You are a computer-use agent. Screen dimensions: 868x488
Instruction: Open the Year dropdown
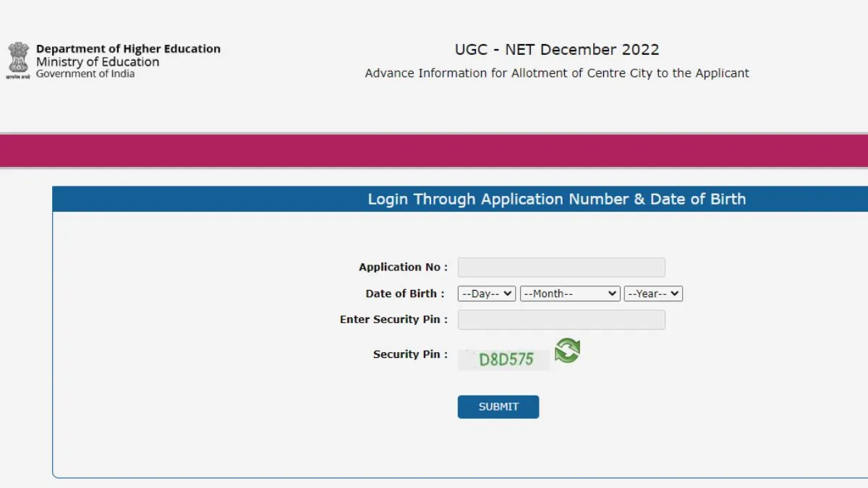pyautogui.click(x=652, y=294)
